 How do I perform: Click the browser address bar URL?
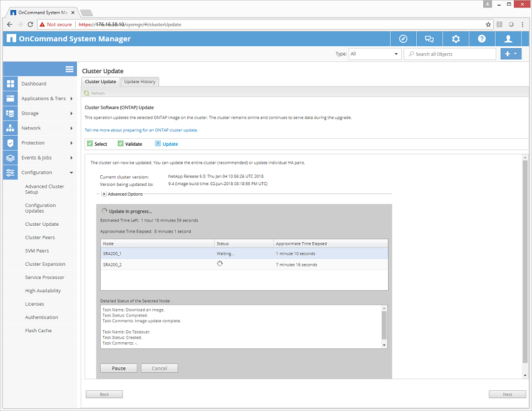click(130, 24)
